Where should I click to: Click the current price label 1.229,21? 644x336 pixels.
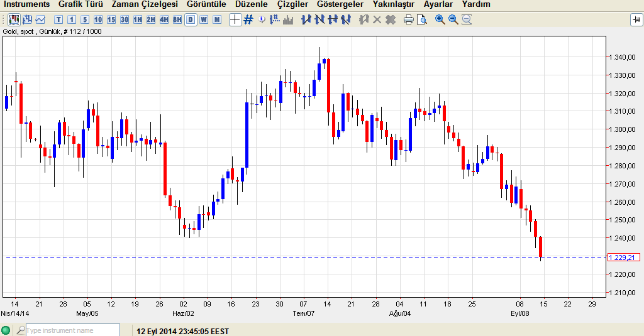(x=623, y=257)
